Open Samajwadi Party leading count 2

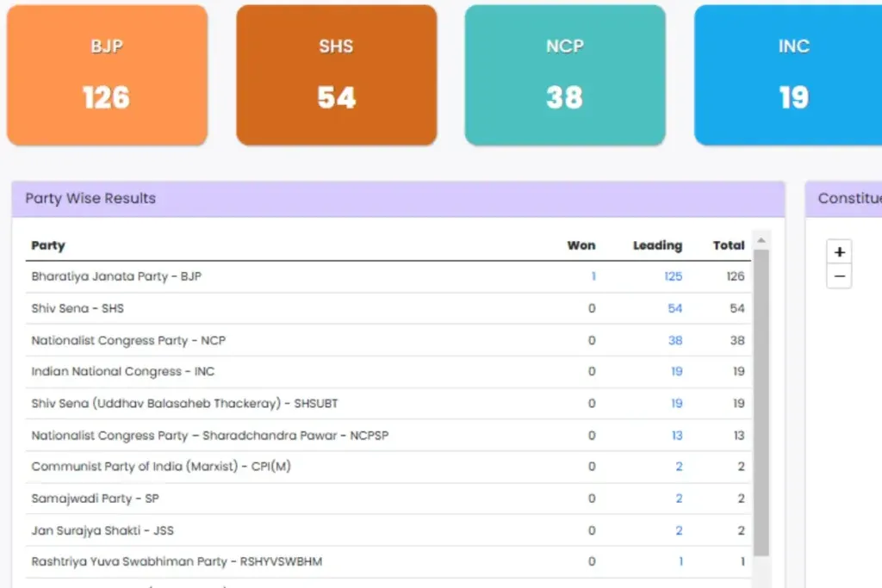(x=679, y=498)
